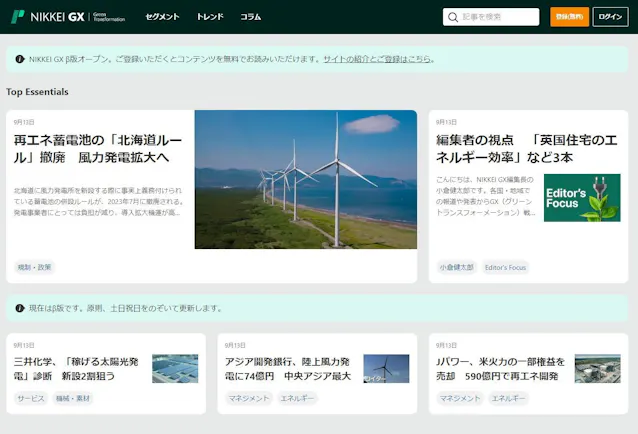638x434 pixels.
Task: Open the アジア開発銀行 wind power article
Action: (x=287, y=369)
